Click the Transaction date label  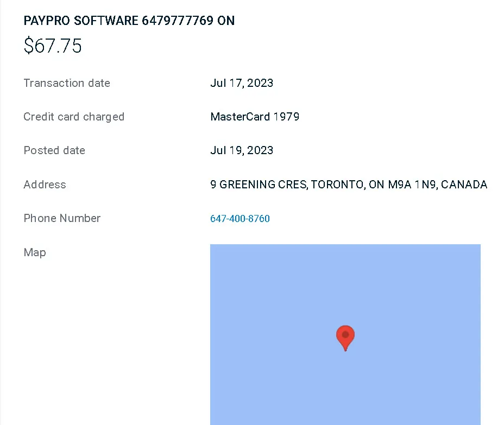tap(67, 83)
